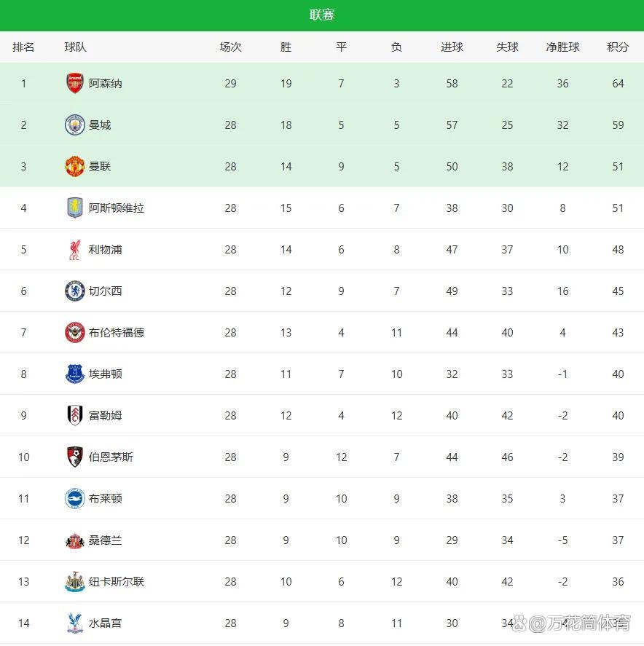Click the Bournemouth crest icon
The height and width of the screenshot is (646, 644).
(x=75, y=457)
